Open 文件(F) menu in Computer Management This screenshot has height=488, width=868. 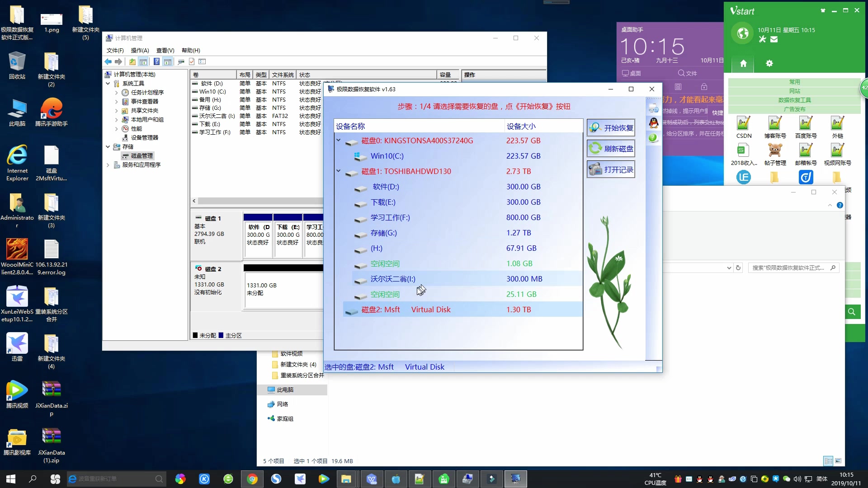tap(115, 50)
